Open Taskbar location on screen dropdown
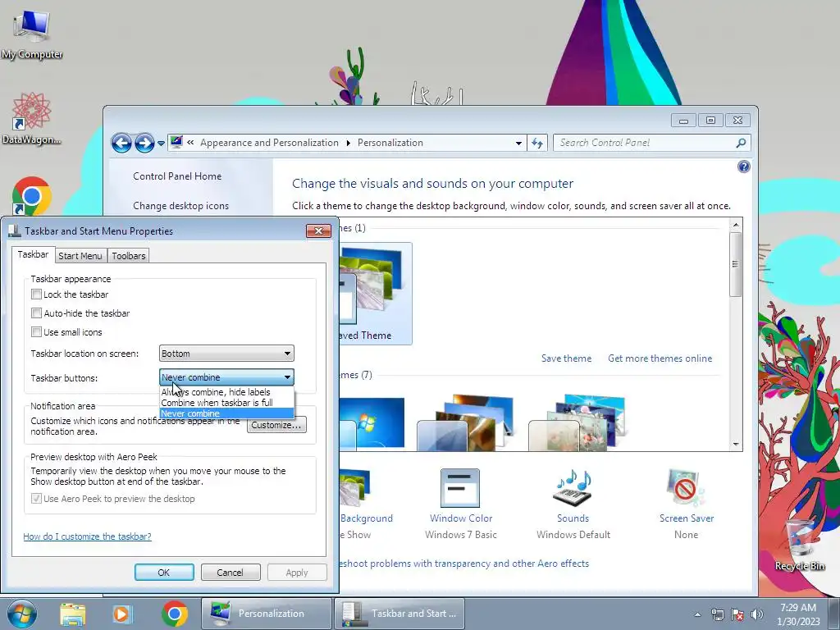The image size is (840, 630). point(226,354)
